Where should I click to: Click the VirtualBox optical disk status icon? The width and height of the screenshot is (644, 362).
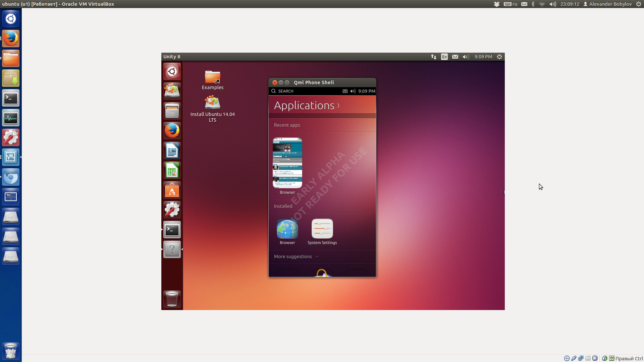567,358
